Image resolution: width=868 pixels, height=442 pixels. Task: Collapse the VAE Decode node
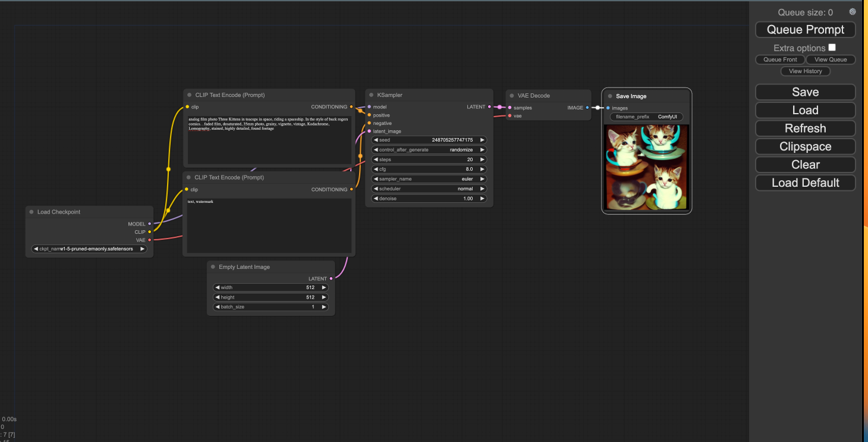[511, 95]
